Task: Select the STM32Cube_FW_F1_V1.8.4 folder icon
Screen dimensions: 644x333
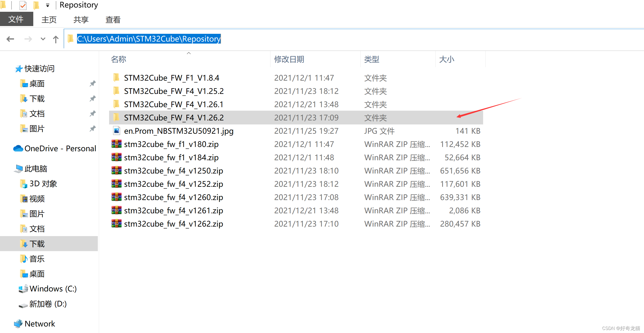Action: click(116, 78)
